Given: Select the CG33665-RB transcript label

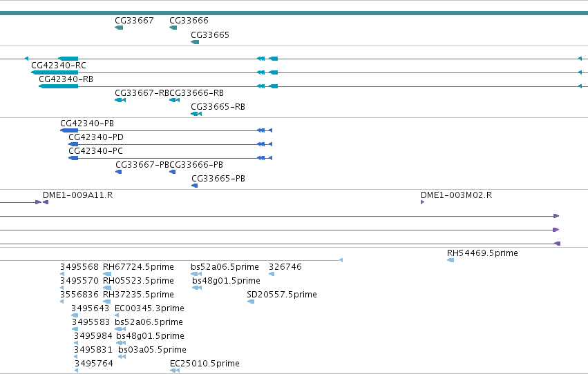Looking at the screenshot, I should (218, 107).
